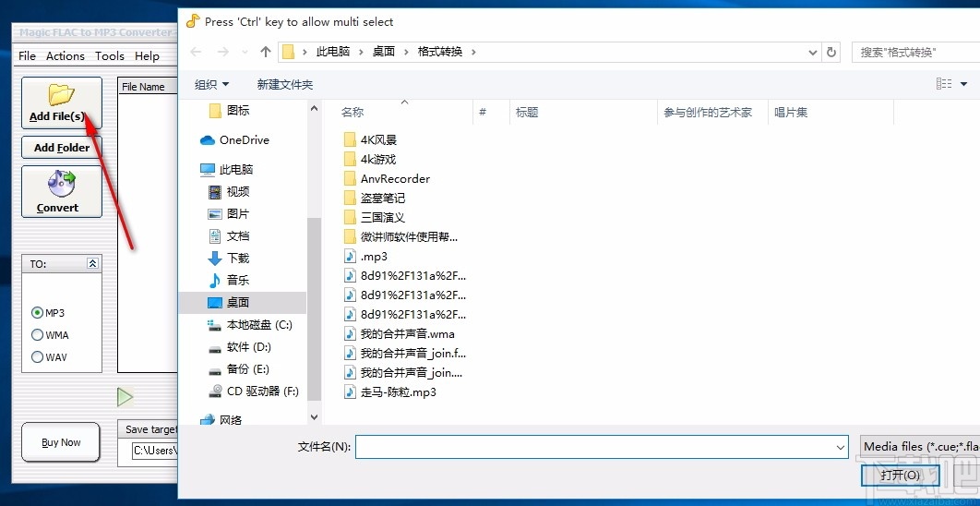This screenshot has height=506, width=980.
Task: Select 图片 in navigation pane
Action: 229,214
